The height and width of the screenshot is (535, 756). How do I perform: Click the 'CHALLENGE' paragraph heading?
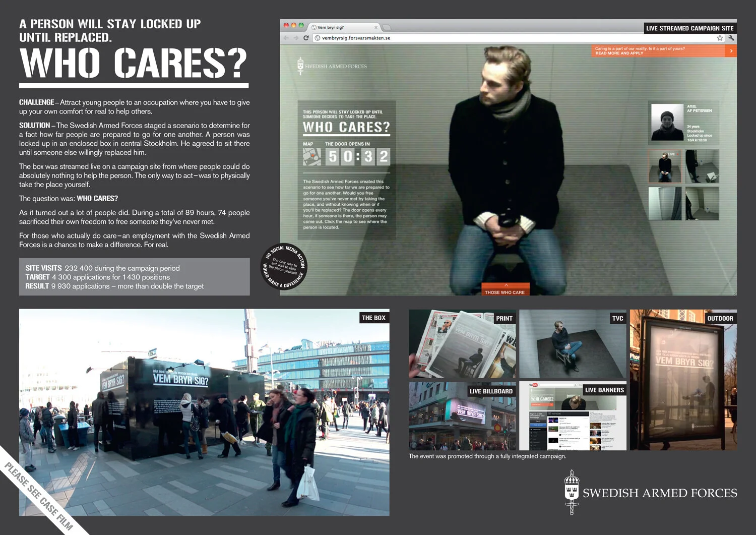point(36,102)
